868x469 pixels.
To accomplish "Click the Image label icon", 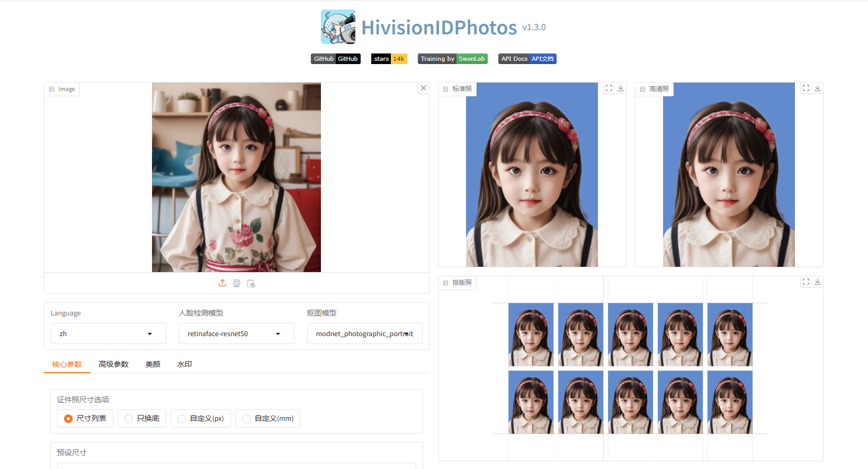I will click(x=52, y=89).
